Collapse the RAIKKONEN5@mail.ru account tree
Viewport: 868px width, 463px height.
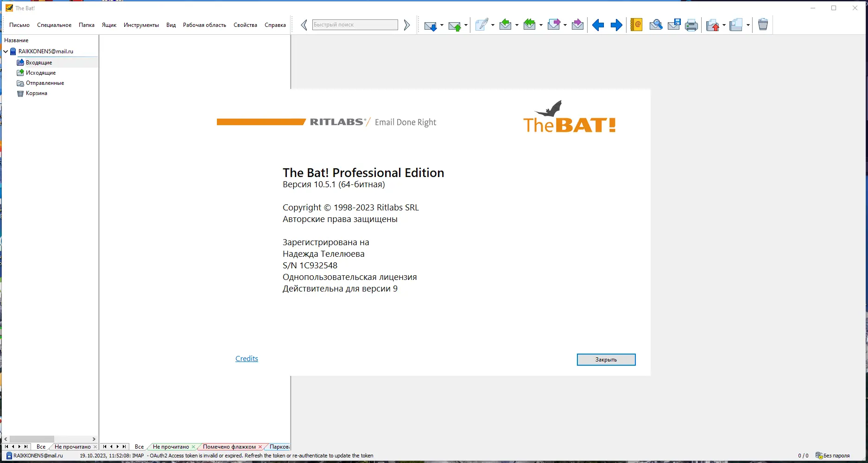tap(6, 51)
